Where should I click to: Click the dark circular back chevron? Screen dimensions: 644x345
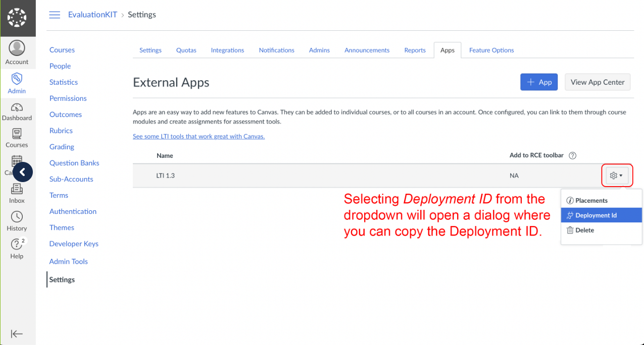pyautogui.click(x=23, y=172)
